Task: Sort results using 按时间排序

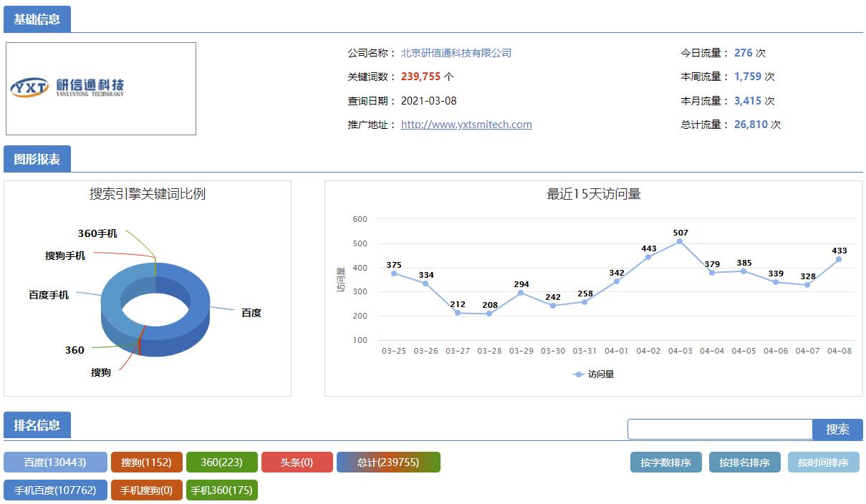Action: (823, 462)
